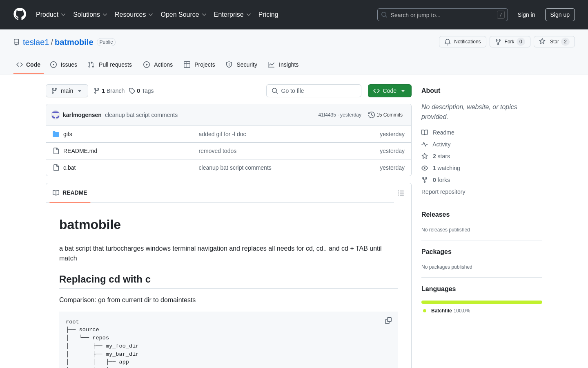The image size is (588, 368).
Task: Expand the main branch selector
Action: tap(67, 91)
